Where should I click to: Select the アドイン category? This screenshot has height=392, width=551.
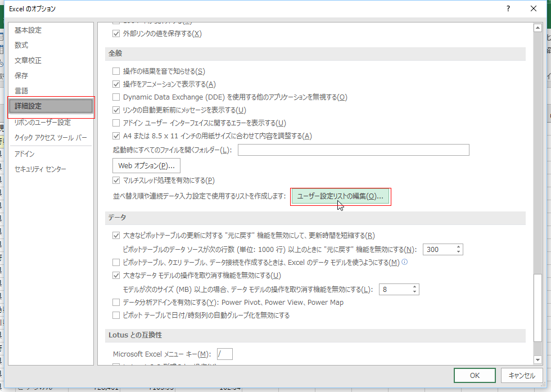[x=51, y=154]
